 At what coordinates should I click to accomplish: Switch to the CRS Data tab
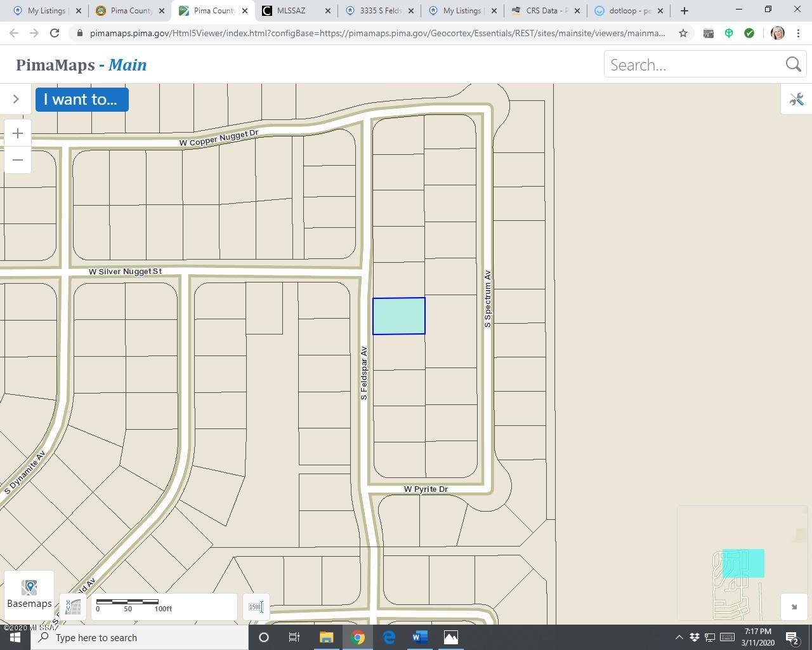click(x=546, y=11)
